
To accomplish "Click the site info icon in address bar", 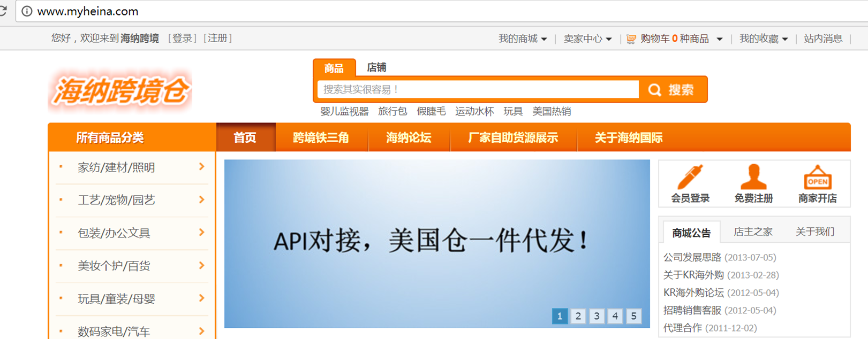I will 27,11.
